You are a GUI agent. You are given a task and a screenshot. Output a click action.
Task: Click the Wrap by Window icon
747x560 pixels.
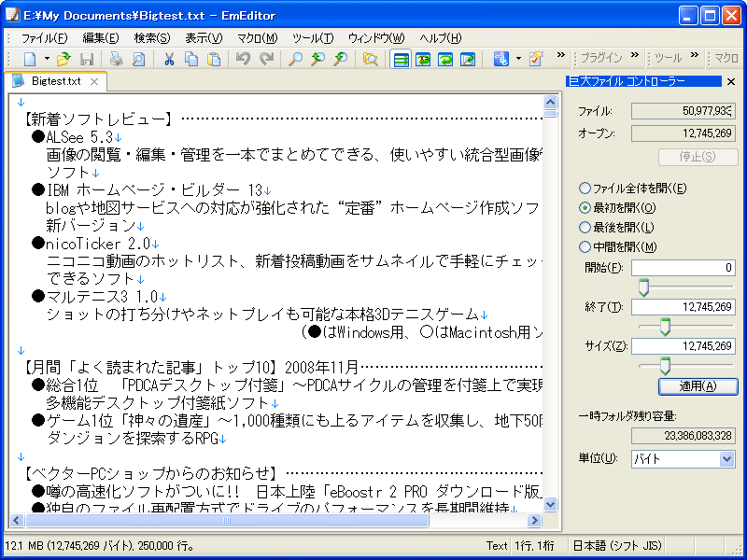point(445,59)
